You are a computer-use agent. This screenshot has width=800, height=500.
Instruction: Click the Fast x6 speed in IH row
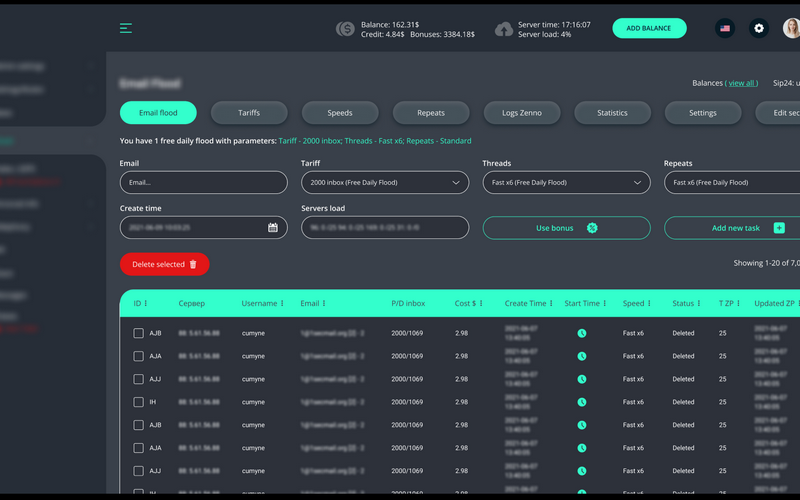click(633, 402)
